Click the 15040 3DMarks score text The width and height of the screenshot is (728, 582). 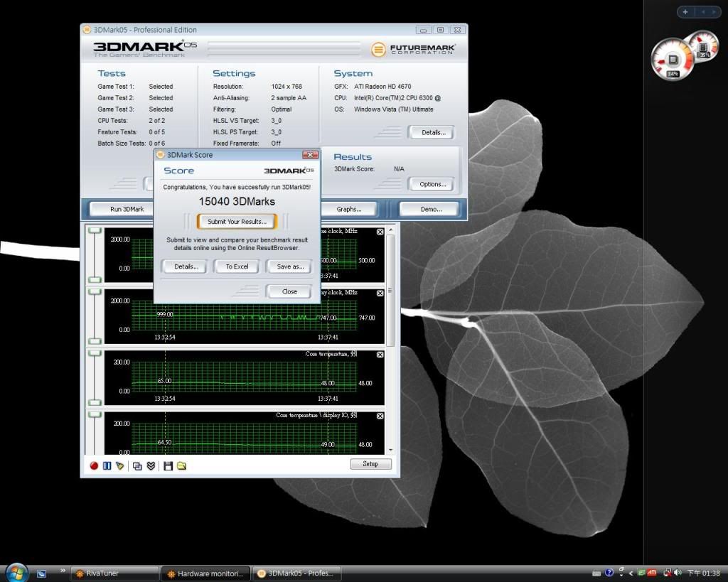coord(237,201)
